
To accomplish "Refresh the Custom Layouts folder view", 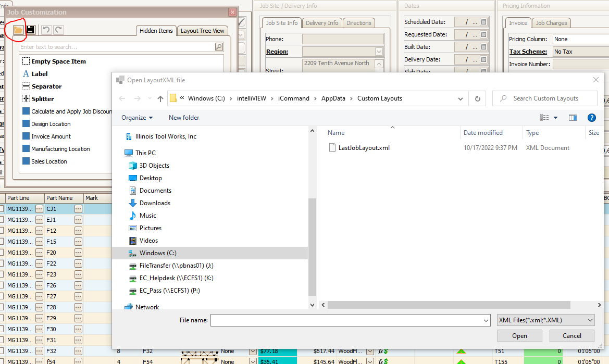I will click(x=477, y=98).
